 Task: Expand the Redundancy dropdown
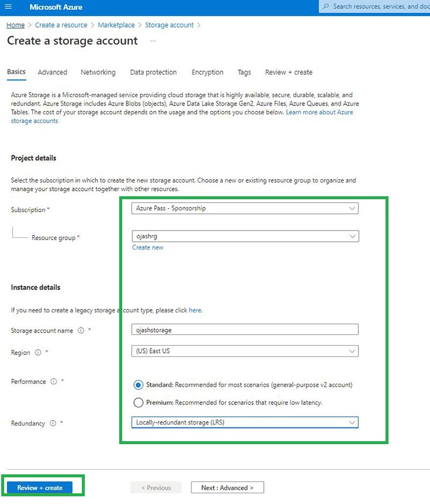point(245,423)
